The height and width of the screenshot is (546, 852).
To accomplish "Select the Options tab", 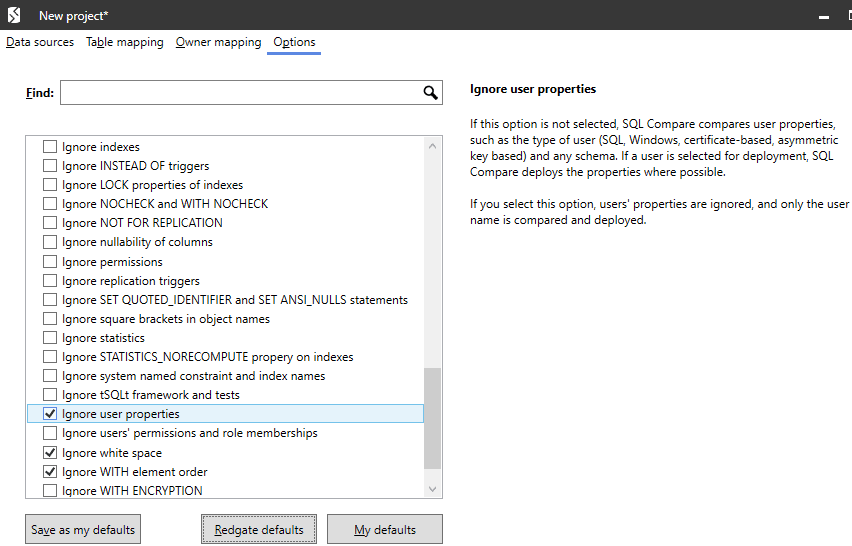I will click(x=294, y=42).
